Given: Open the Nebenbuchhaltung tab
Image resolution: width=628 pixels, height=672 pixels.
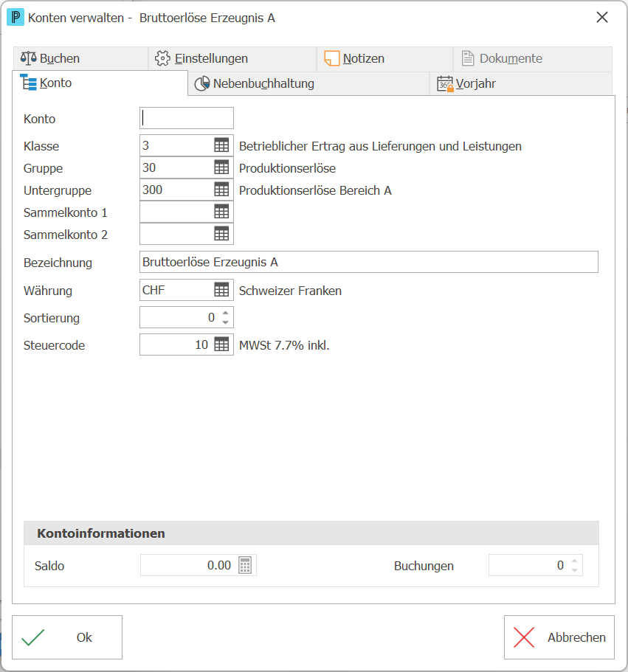Looking at the screenshot, I should (308, 83).
